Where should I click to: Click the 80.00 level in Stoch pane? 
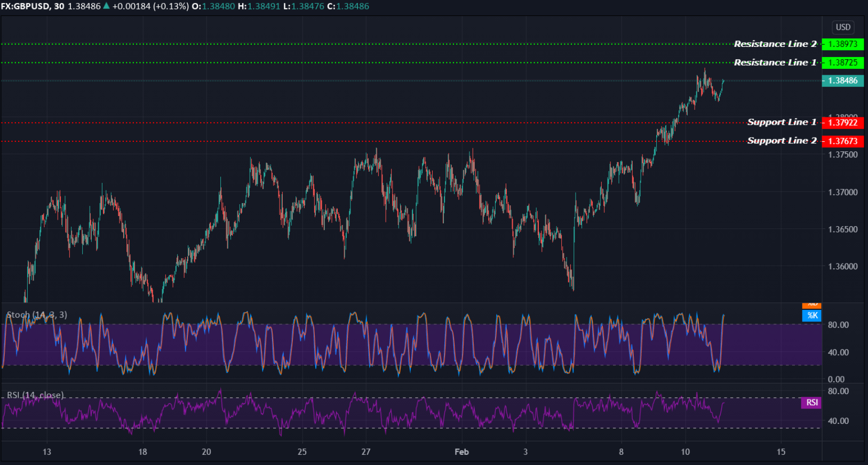pyautogui.click(x=838, y=325)
